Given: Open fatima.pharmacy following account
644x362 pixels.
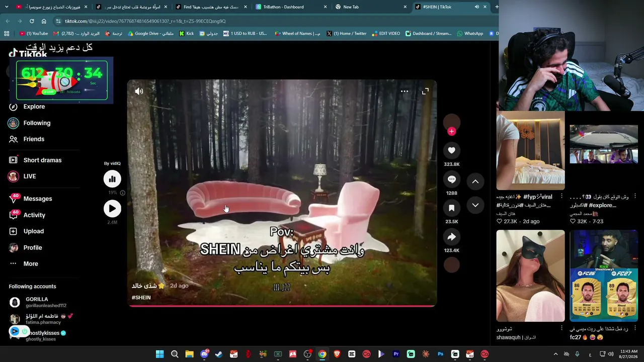Looking at the screenshot, I should point(41,319).
